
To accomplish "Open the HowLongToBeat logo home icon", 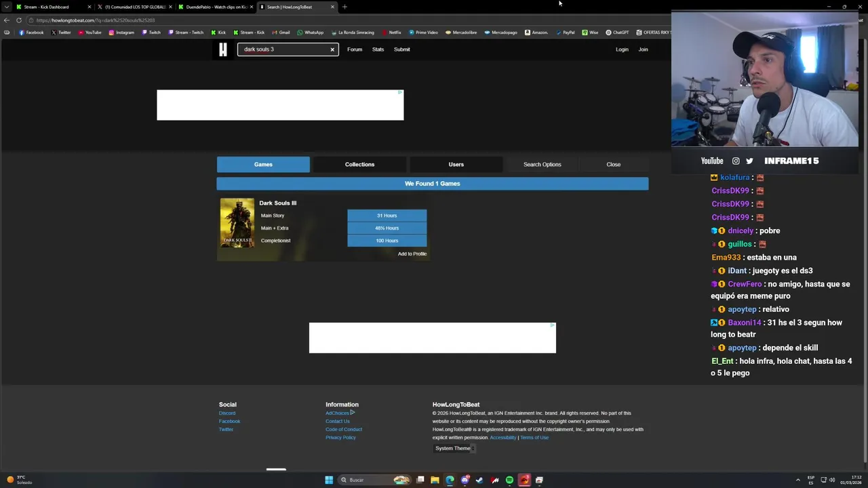I will point(222,49).
